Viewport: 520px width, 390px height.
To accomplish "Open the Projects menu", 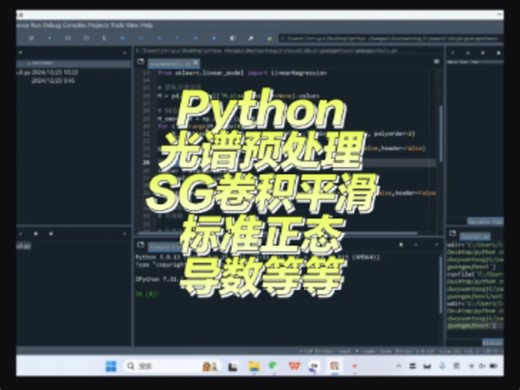I will (98, 25).
